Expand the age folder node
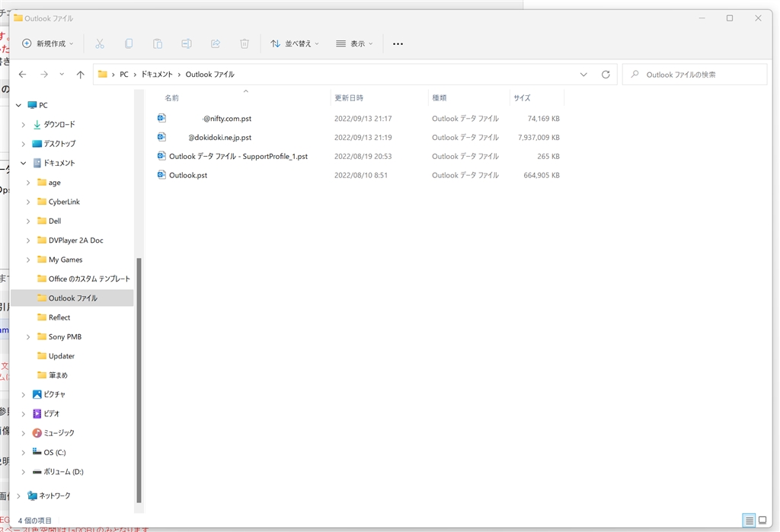Screen dimensions: 780x532 pos(28,183)
